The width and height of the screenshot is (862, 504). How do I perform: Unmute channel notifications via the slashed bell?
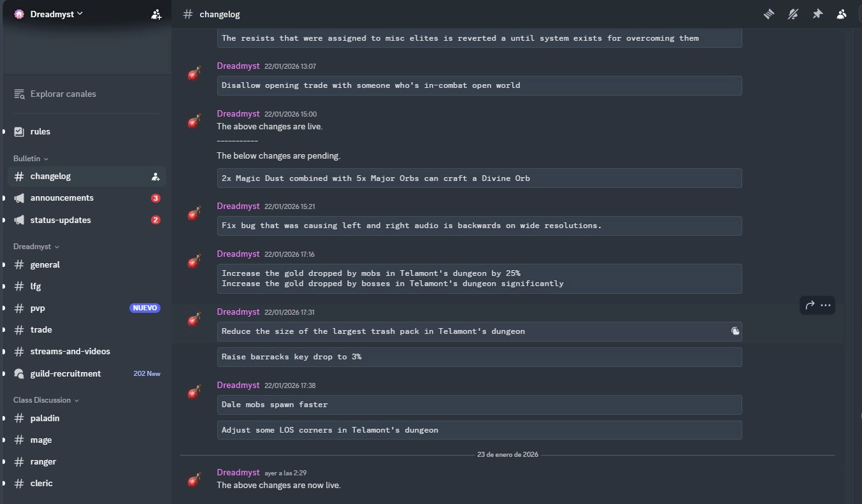pyautogui.click(x=793, y=14)
